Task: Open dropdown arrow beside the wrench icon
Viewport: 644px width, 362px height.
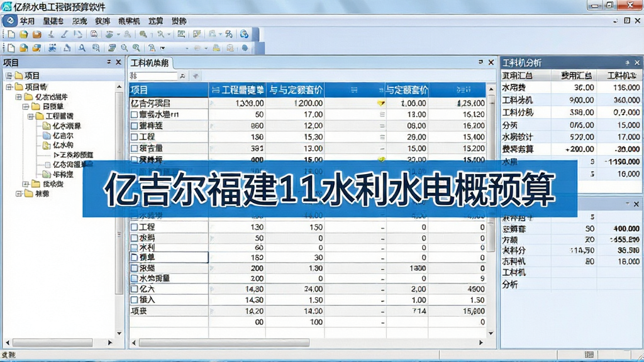Action: click(169, 35)
